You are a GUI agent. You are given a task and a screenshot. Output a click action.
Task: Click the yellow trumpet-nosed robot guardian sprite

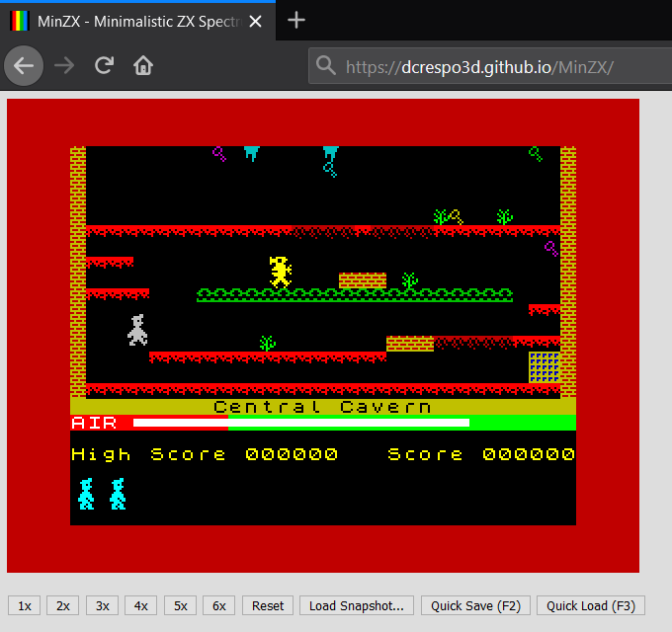point(281,272)
